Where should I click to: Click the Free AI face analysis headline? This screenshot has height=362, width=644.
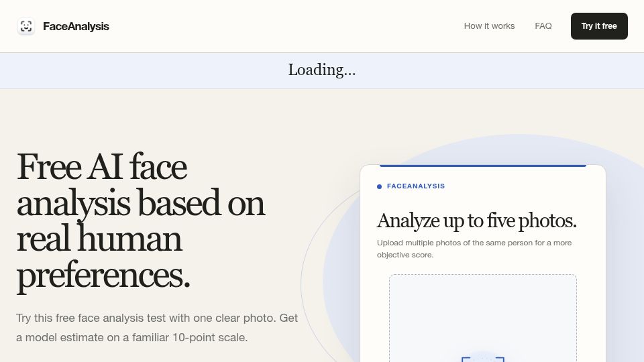click(140, 221)
